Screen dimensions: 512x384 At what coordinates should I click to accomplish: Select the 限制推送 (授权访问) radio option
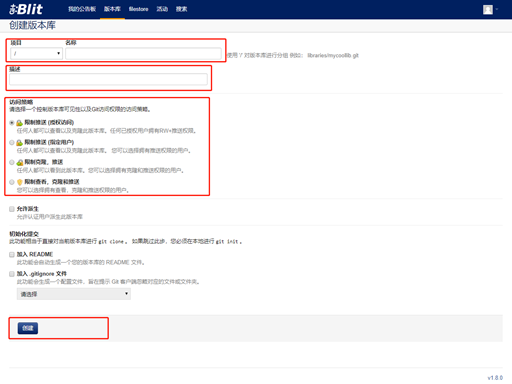[x=12, y=123]
